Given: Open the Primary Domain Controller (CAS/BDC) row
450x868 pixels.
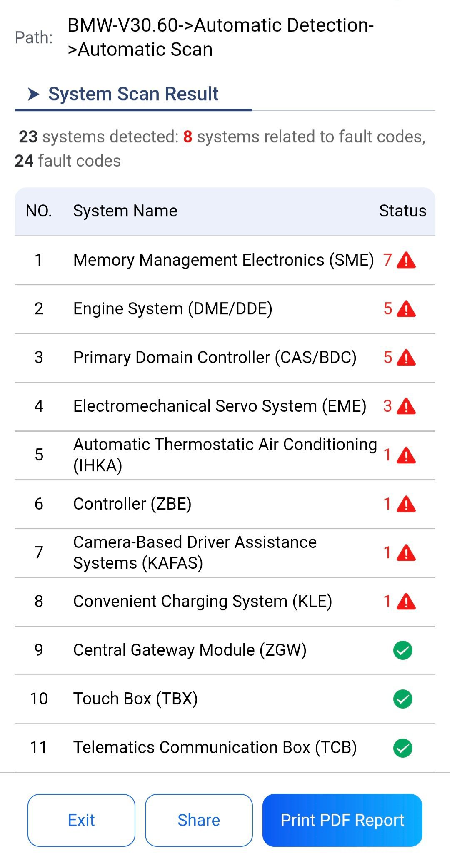Looking at the screenshot, I should [225, 358].
